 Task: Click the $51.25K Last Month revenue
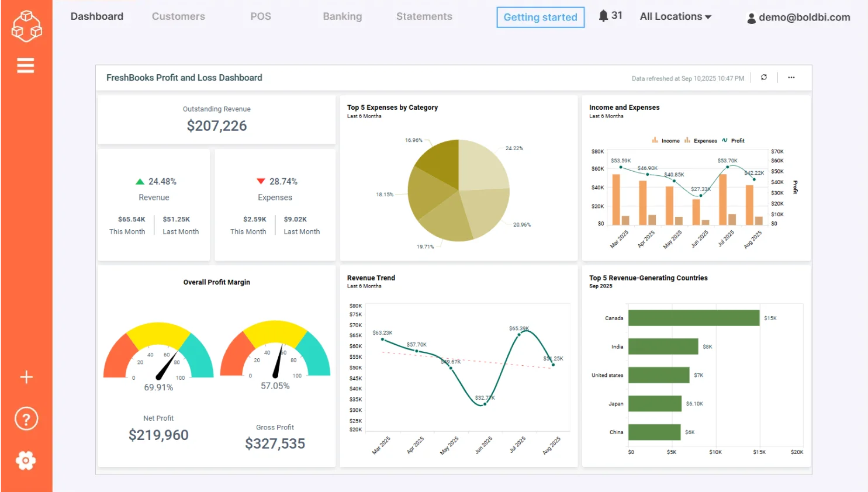coord(177,220)
